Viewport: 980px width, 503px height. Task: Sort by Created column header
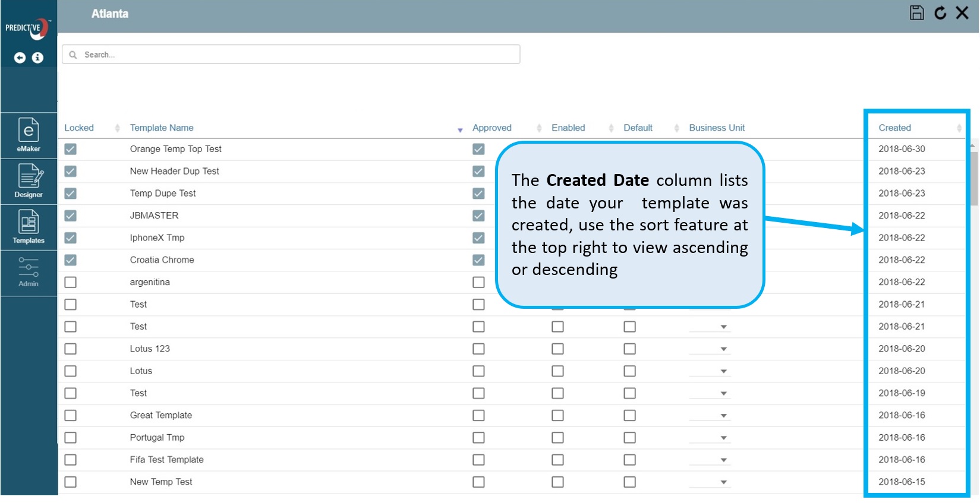(x=894, y=128)
